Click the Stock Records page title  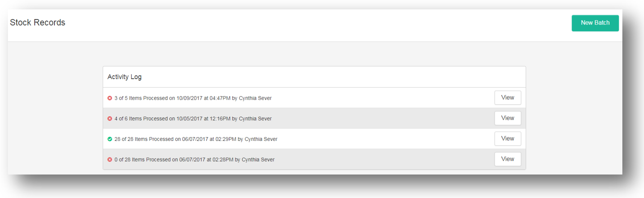click(x=38, y=22)
